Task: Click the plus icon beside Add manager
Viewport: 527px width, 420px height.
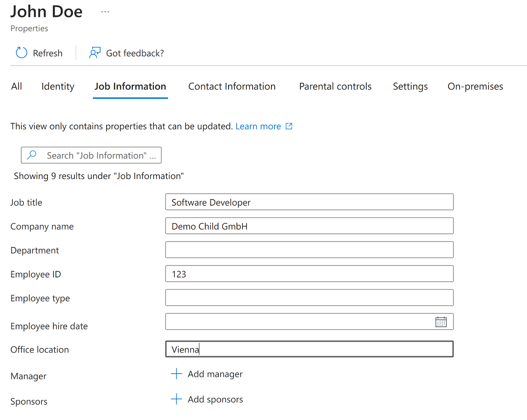Action: [x=177, y=374]
